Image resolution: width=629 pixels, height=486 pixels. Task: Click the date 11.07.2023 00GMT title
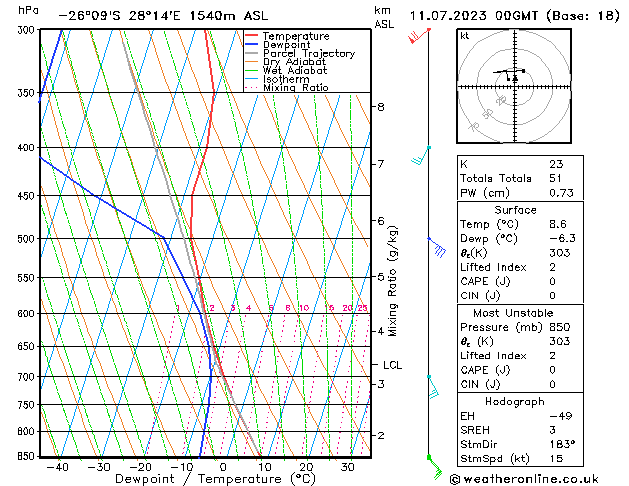click(x=512, y=16)
